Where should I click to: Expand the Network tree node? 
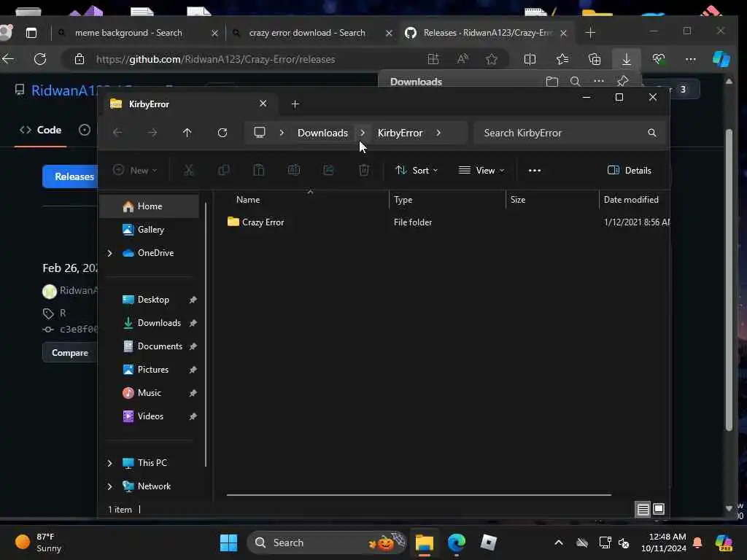tap(109, 486)
